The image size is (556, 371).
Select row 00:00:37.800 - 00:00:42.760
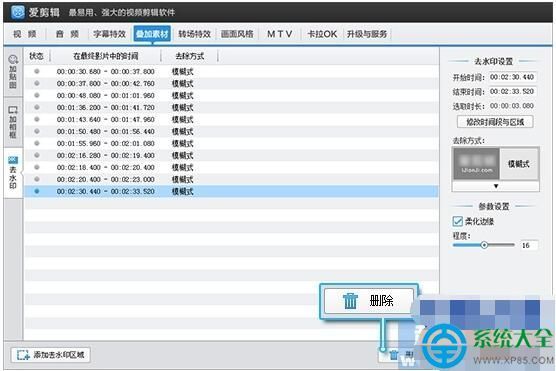tap(231, 84)
